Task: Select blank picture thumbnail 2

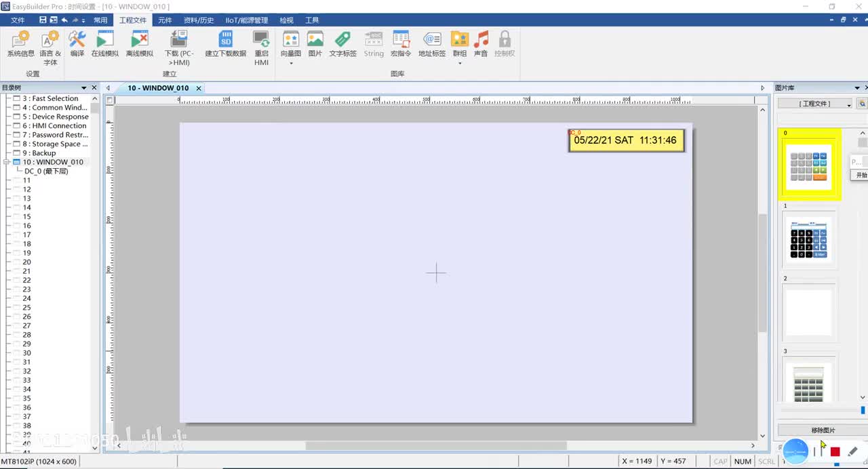Action: coord(809,314)
